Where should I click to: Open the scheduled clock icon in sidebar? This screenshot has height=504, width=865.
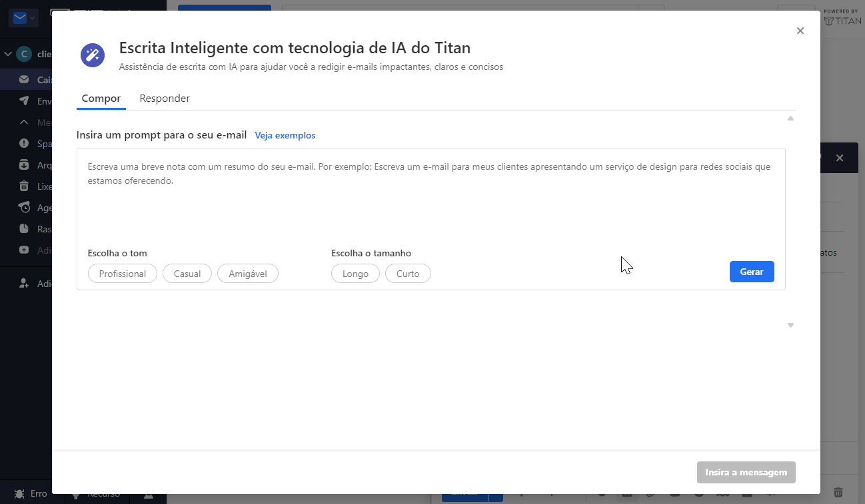coord(24,207)
